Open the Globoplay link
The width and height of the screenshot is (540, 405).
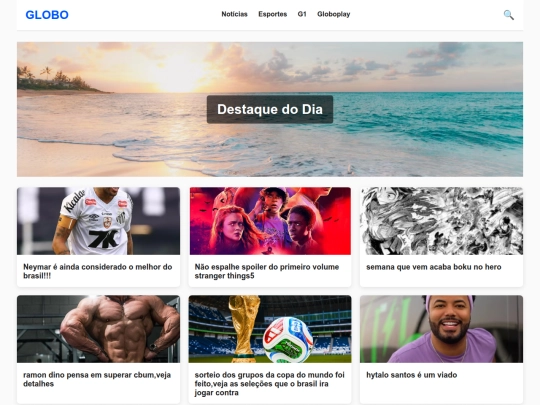[333, 14]
